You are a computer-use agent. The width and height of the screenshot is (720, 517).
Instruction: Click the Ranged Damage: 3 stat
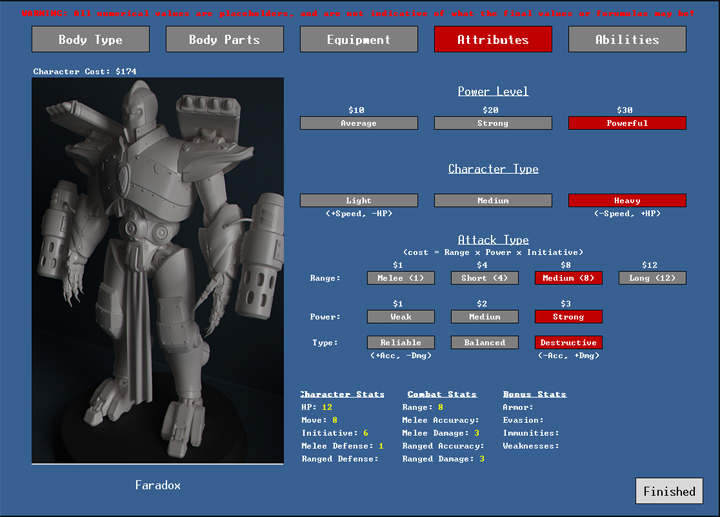(x=443, y=458)
